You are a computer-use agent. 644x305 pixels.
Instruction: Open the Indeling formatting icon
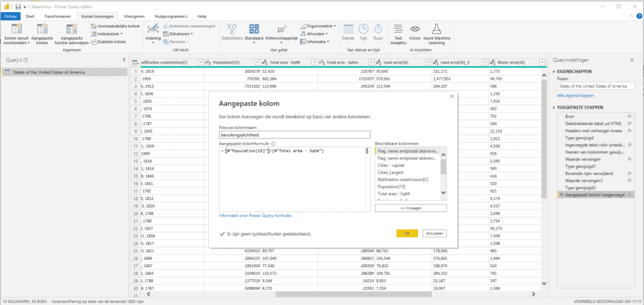coord(153,29)
